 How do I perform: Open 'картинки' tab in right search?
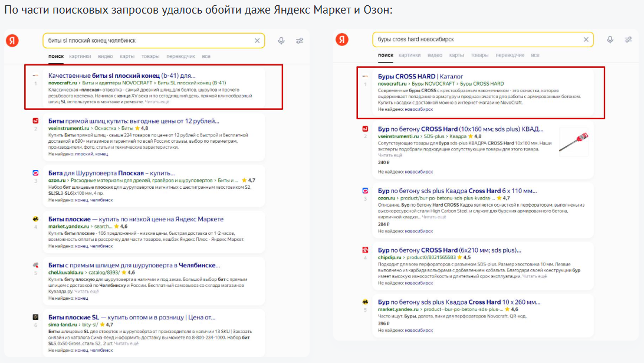point(409,55)
